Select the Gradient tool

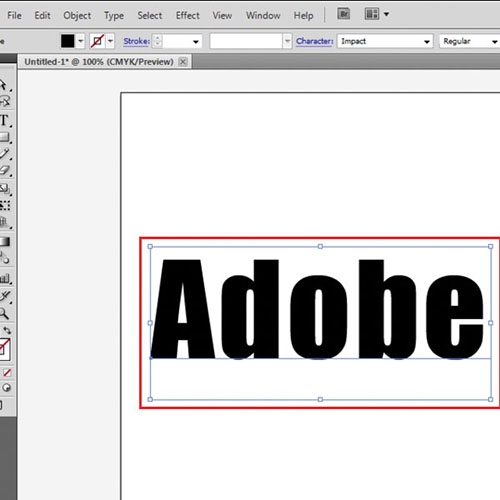(5, 241)
